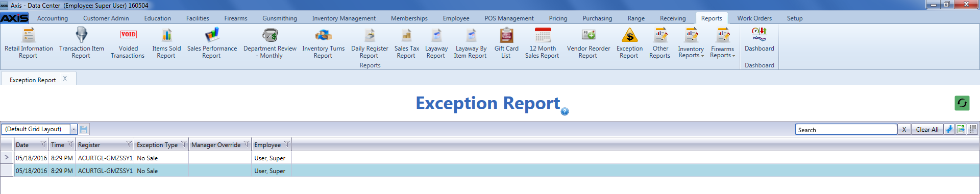Screen dimensions: 980x194
Task: Open 12 Month Sales Report
Action: pyautogui.click(x=542, y=43)
